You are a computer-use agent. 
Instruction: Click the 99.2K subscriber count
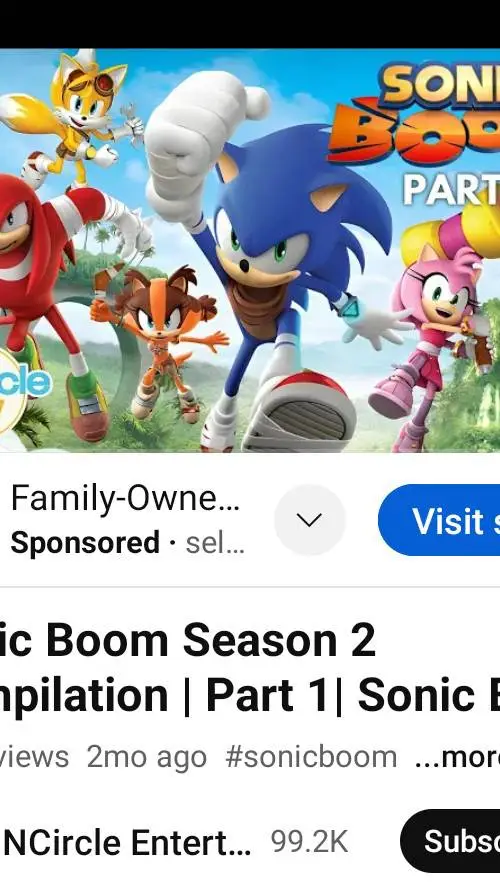tap(309, 842)
